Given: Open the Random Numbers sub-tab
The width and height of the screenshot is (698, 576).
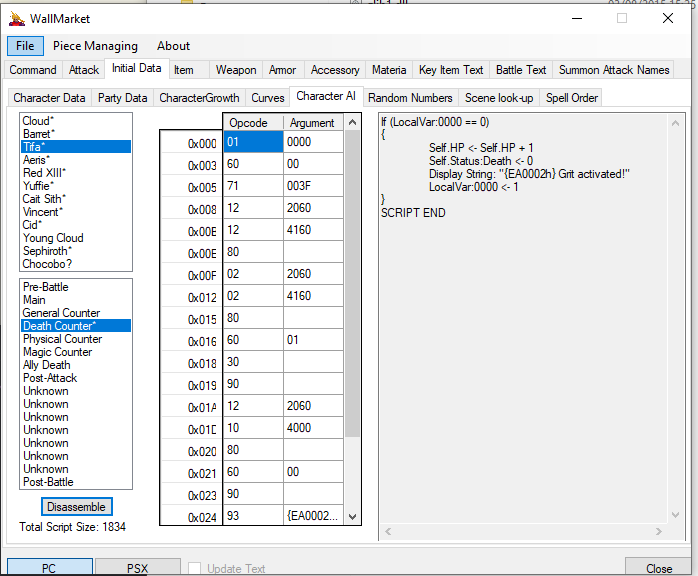Looking at the screenshot, I should [x=410, y=97].
